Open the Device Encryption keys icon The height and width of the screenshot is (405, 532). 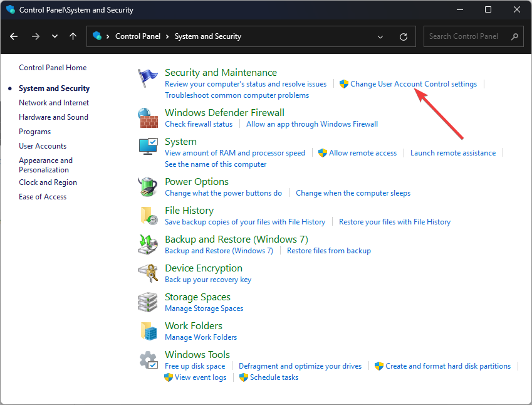(147, 273)
